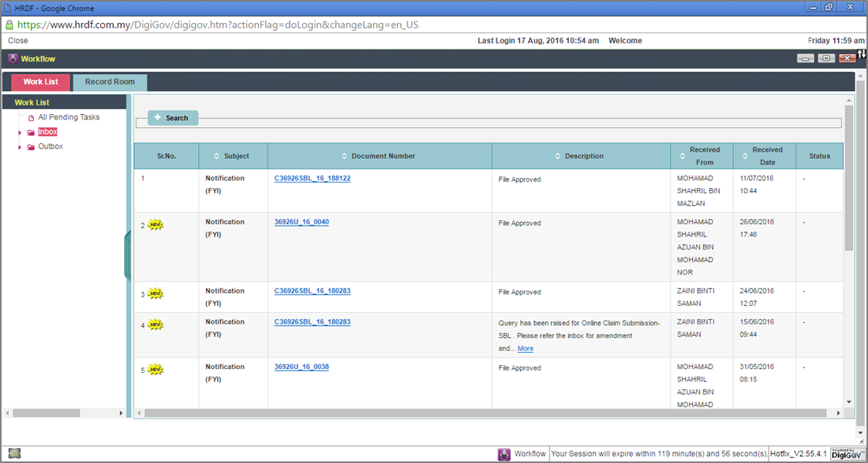The height and width of the screenshot is (463, 868).
Task: Sort by Received Date column
Action: 766,156
